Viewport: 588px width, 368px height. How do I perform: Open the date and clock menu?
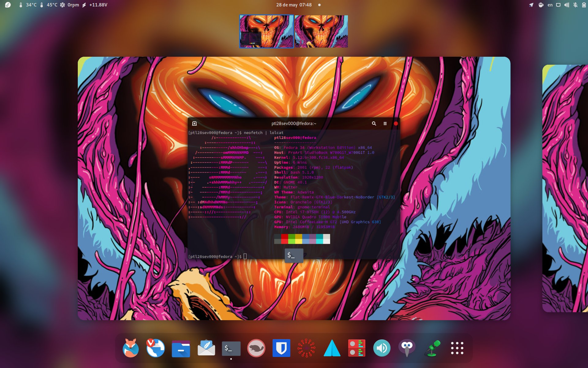click(294, 5)
